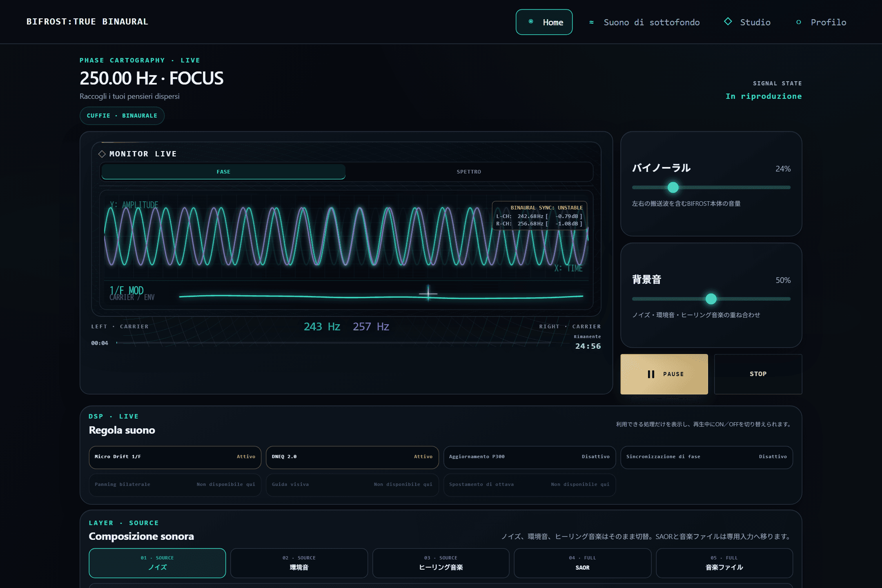Screen dimensions: 882x588
Task: Click the Composizione sonora heading
Action: click(x=141, y=537)
